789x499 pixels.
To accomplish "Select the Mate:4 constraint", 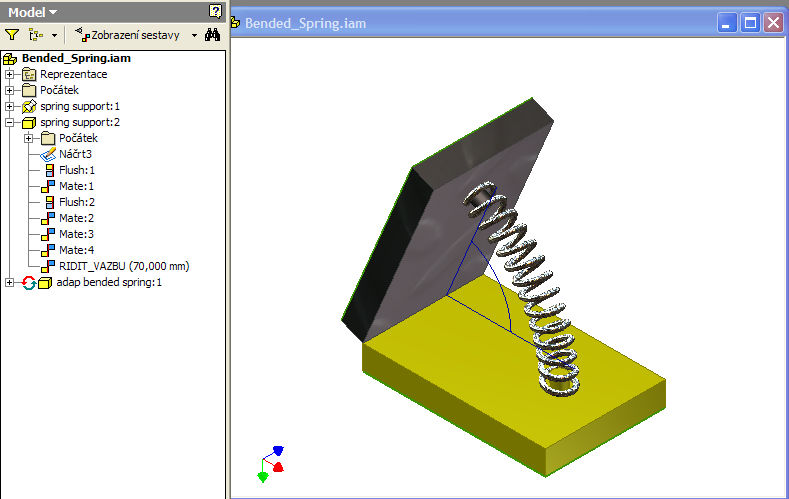I will click(76, 250).
